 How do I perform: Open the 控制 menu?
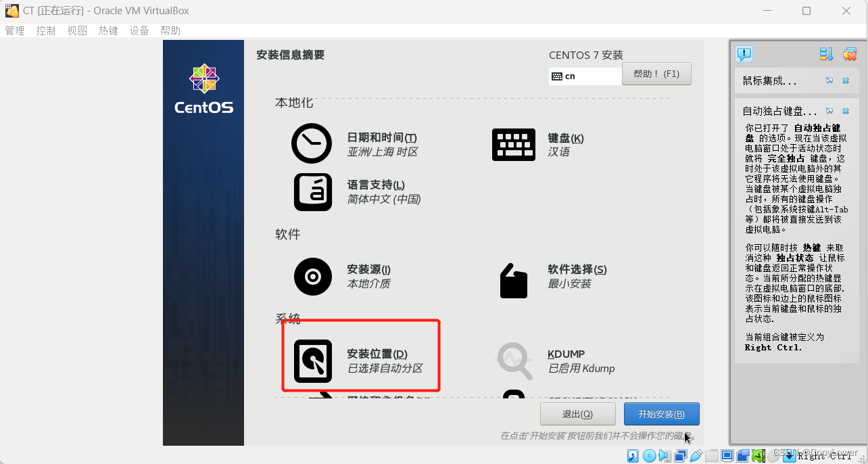pos(46,30)
